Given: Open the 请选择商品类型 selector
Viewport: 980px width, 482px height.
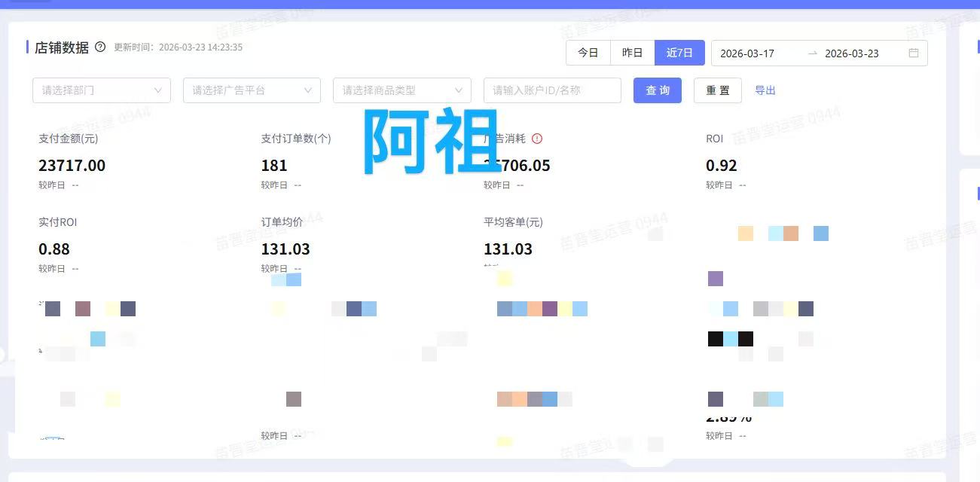Looking at the screenshot, I should [x=401, y=90].
